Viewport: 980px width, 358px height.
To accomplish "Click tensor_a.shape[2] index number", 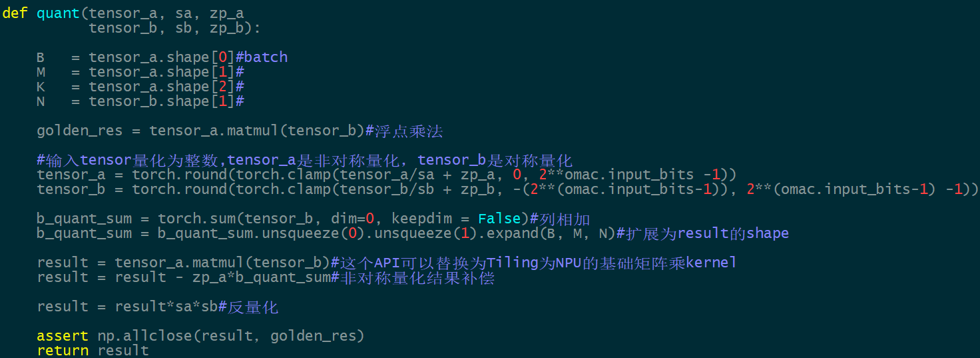I will click(x=222, y=87).
